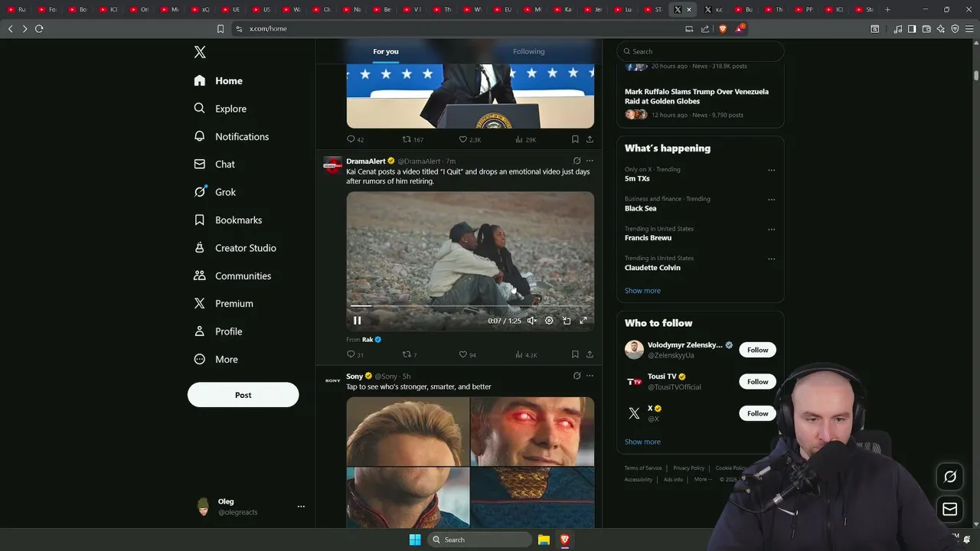This screenshot has width=980, height=551.
Task: Toggle video picture-in-picture mode
Action: [x=567, y=321]
